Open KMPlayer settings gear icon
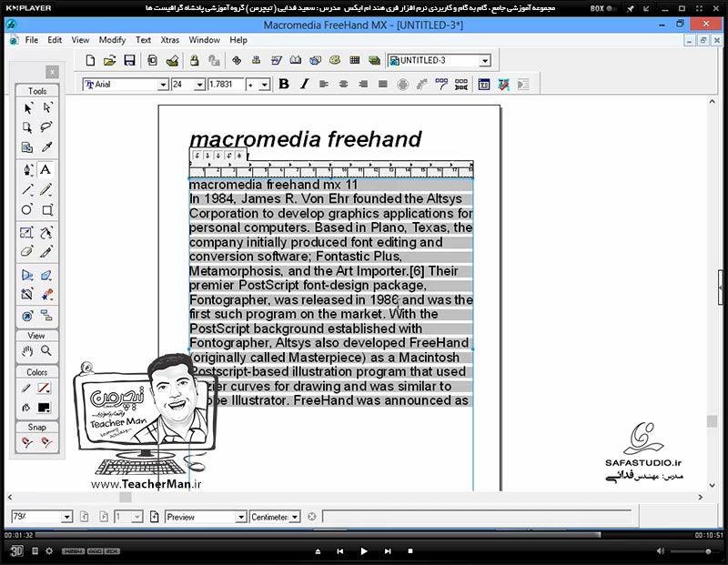Image resolution: width=728 pixels, height=565 pixels. click(49, 551)
